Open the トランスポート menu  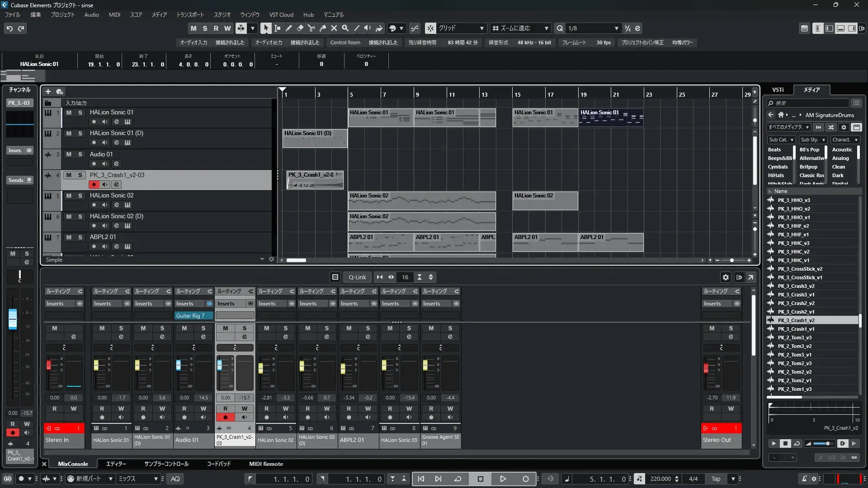coord(190,15)
